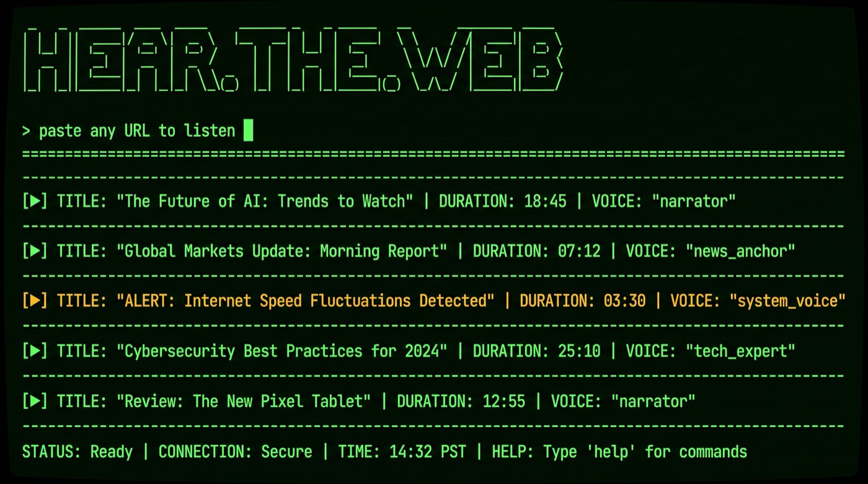Play the "Global Markets Update" audio

point(35,251)
